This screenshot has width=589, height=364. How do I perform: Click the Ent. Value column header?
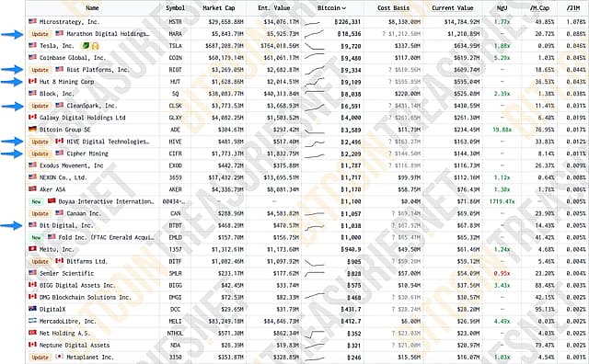[274, 8]
